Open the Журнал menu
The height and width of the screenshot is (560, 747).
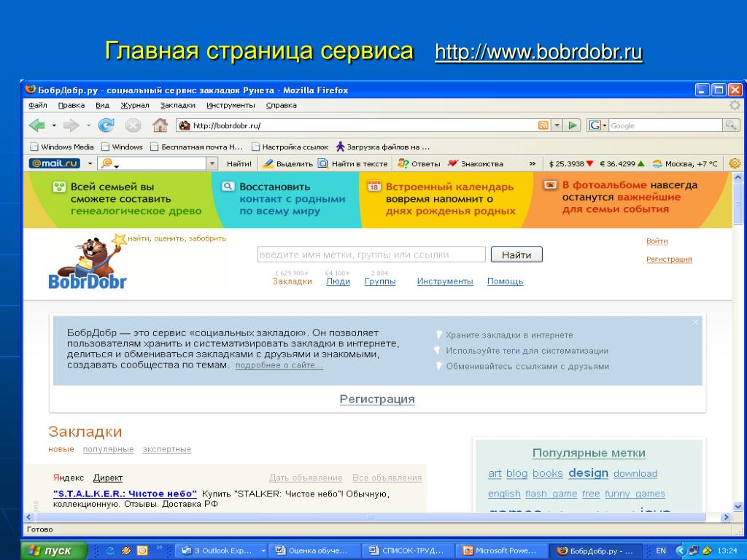pos(135,105)
